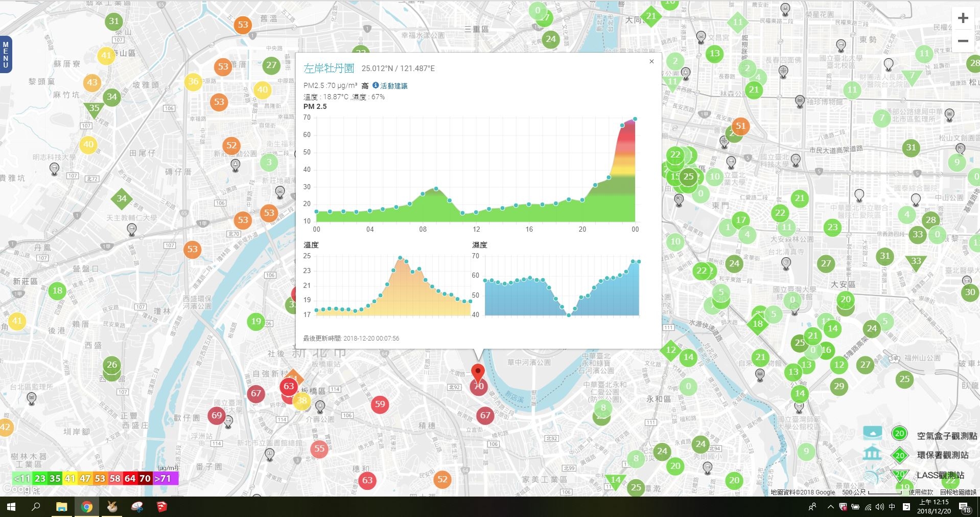Close the 左岸牡丹園 station popup
Image resolution: width=980 pixels, height=517 pixels.
(x=651, y=61)
